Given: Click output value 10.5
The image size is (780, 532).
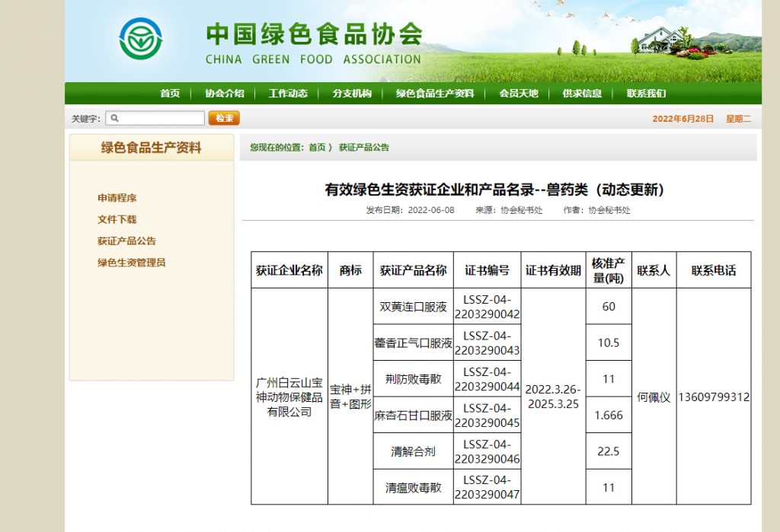Looking at the screenshot, I should click(x=609, y=343).
